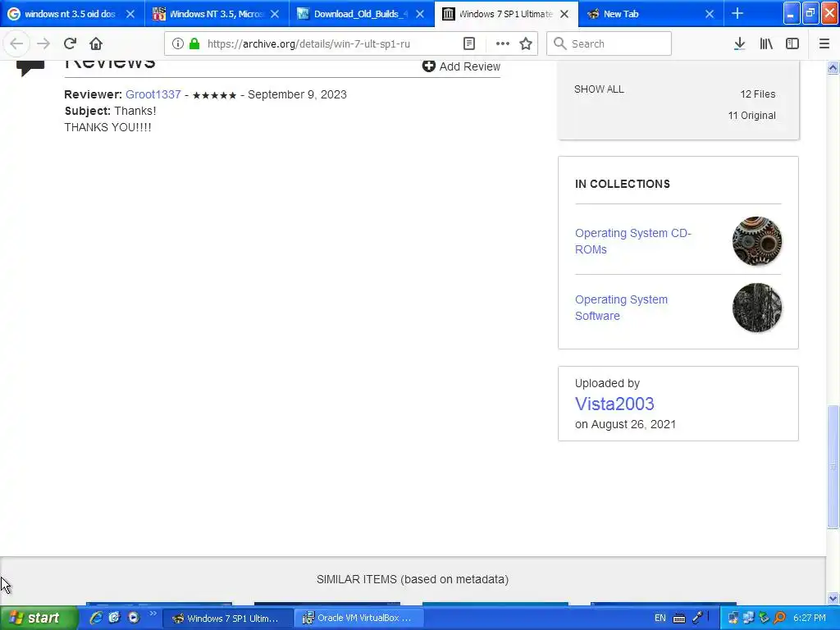Open uploader Vista2003's profile
This screenshot has width=840, height=630.
[x=614, y=404]
